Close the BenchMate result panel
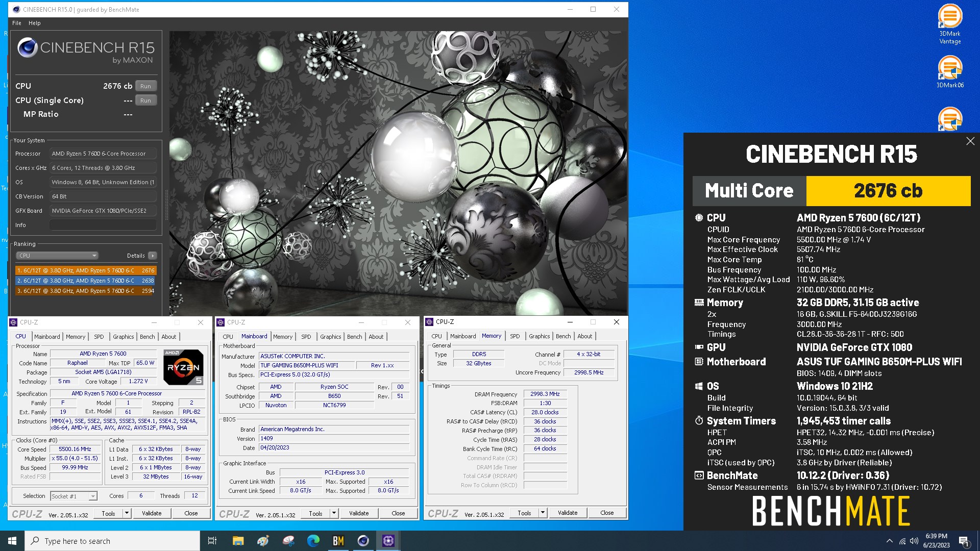 point(970,141)
